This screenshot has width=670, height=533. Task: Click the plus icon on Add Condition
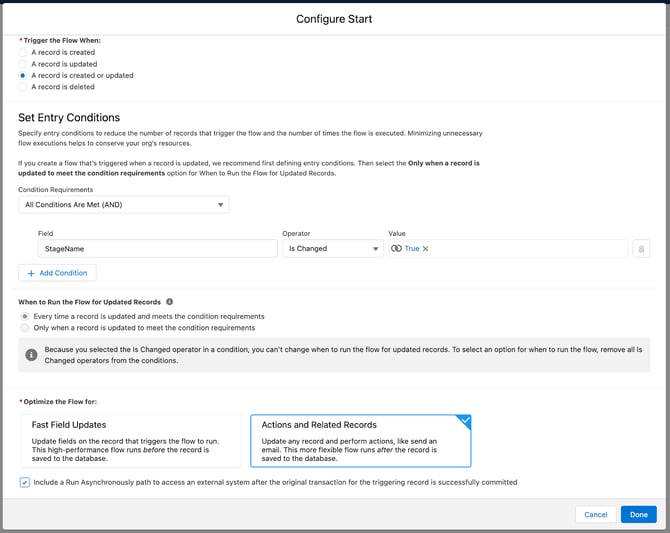point(29,272)
